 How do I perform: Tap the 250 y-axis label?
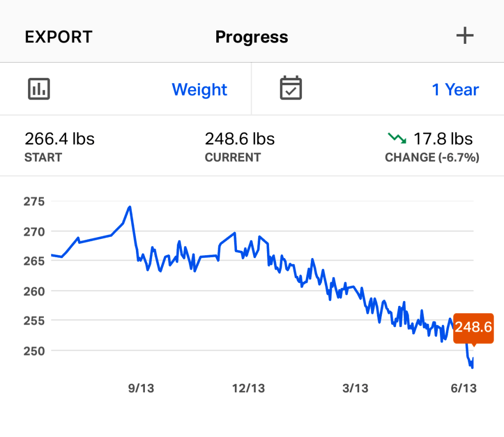tap(34, 351)
